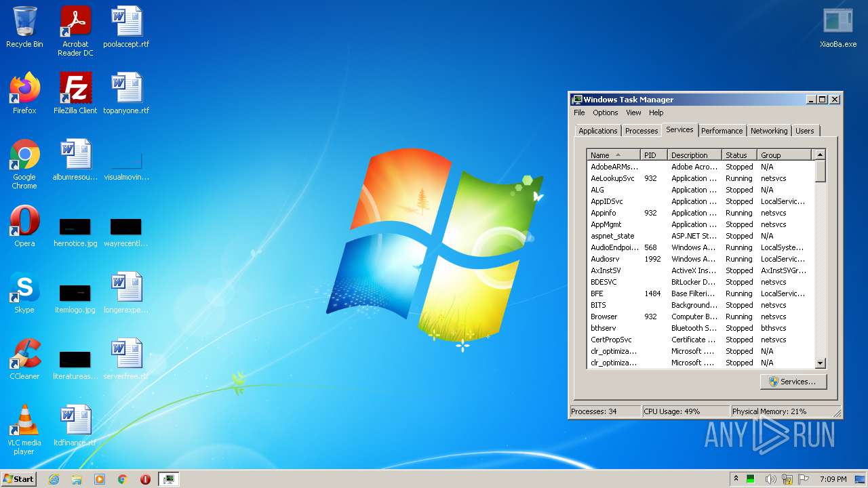
Task: Open the Opera desktop shortcut
Action: tap(24, 226)
